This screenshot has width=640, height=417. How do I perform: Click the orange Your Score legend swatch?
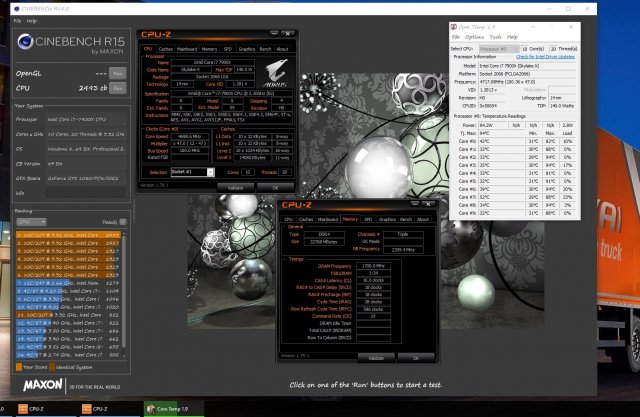tap(19, 367)
